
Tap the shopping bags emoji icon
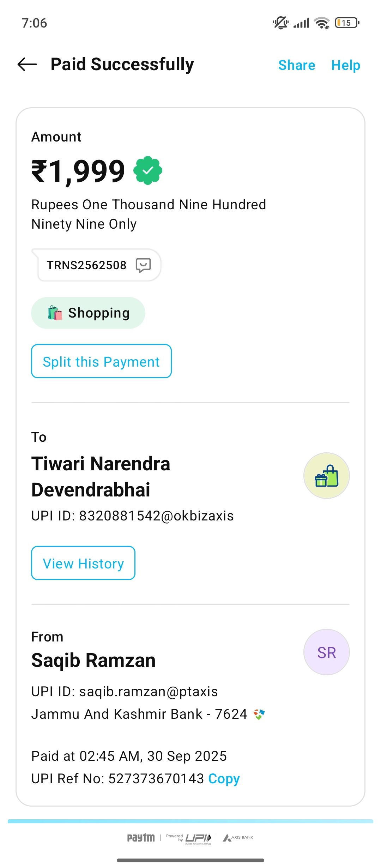55,313
